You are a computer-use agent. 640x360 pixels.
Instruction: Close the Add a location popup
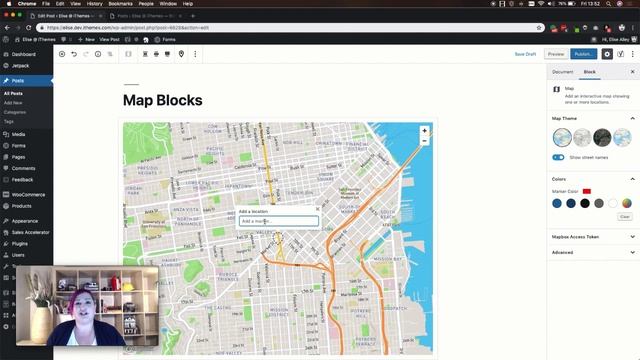tap(318, 209)
